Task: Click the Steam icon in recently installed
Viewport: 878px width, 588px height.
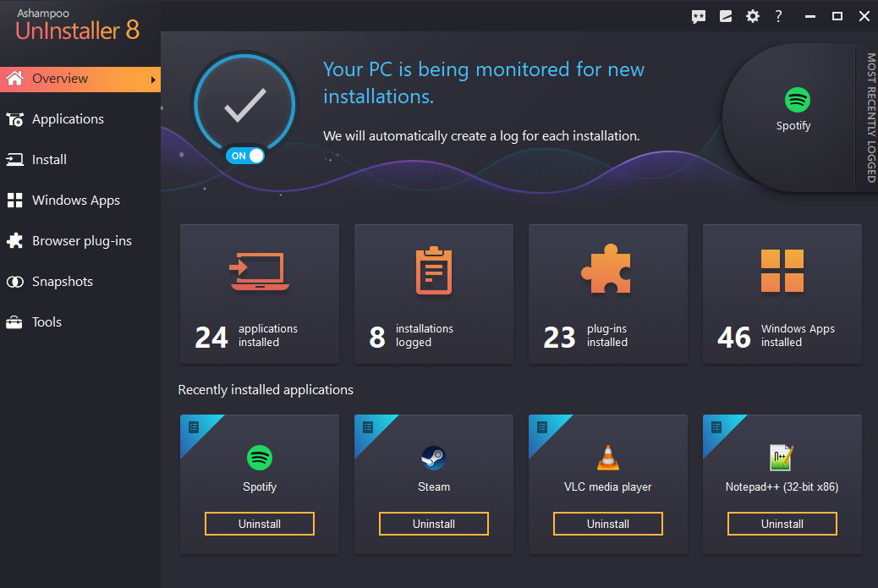Action: click(434, 459)
